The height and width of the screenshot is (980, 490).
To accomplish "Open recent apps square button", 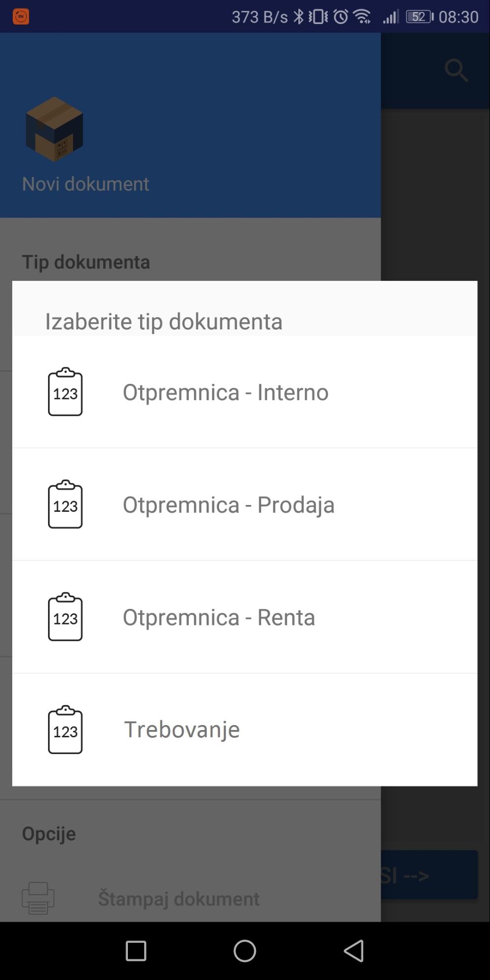I will tap(136, 951).
